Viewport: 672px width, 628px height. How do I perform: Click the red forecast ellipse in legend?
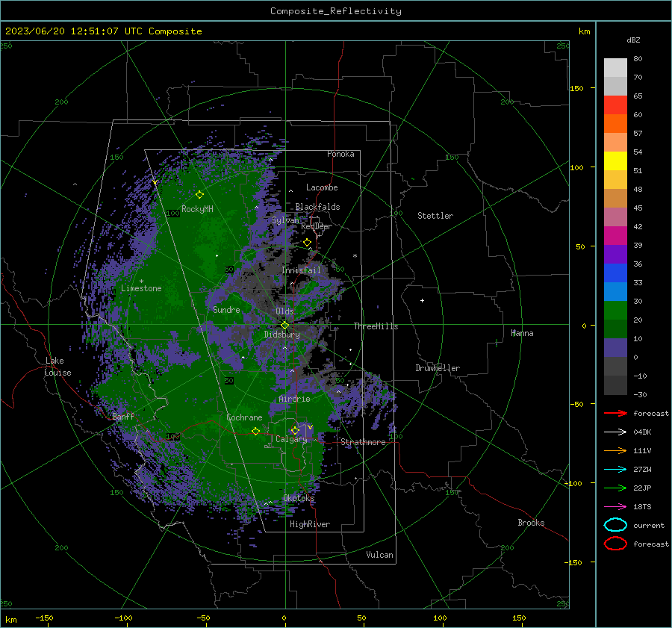[615, 544]
